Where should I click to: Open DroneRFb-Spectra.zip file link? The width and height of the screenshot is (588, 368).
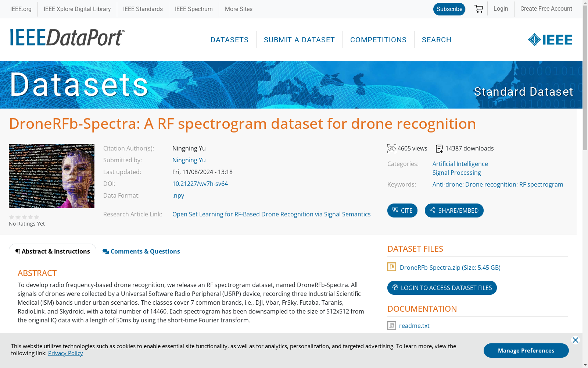click(450, 268)
